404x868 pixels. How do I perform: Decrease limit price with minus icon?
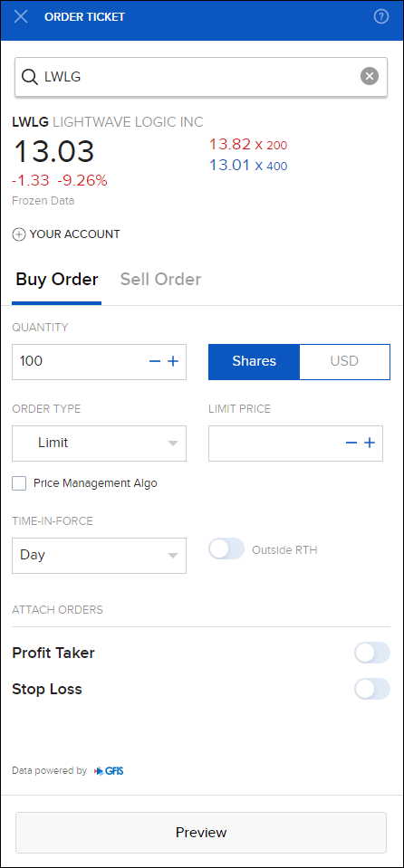tap(351, 443)
